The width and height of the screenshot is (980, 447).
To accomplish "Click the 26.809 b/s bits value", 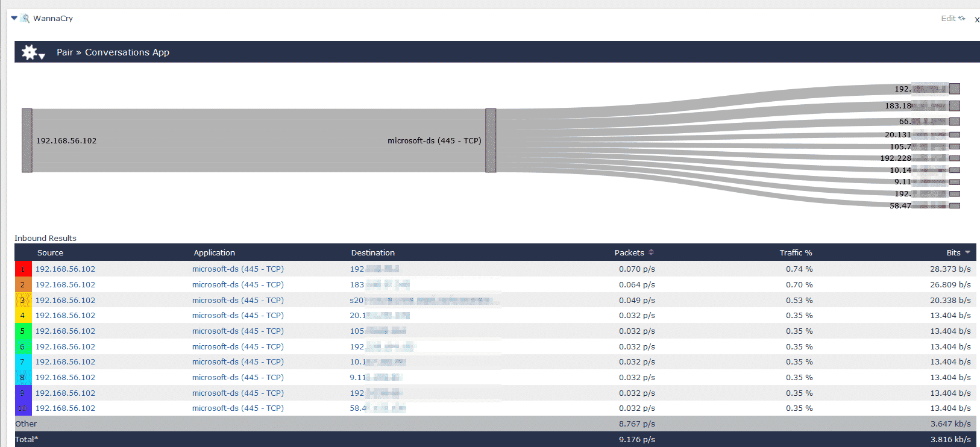I will pos(950,284).
